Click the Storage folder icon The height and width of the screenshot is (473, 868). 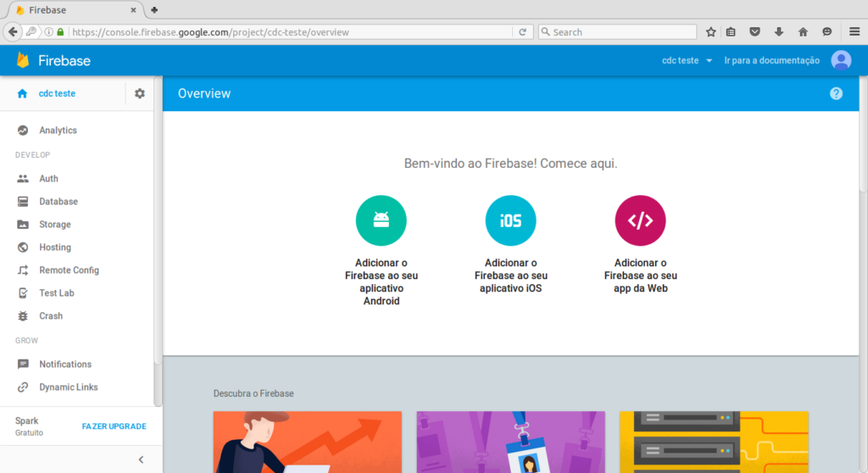click(x=23, y=225)
